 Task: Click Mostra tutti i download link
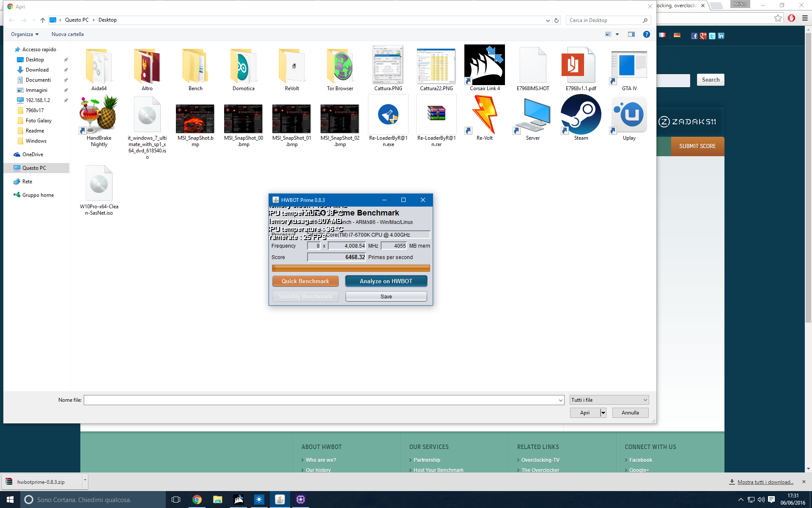[765, 482]
